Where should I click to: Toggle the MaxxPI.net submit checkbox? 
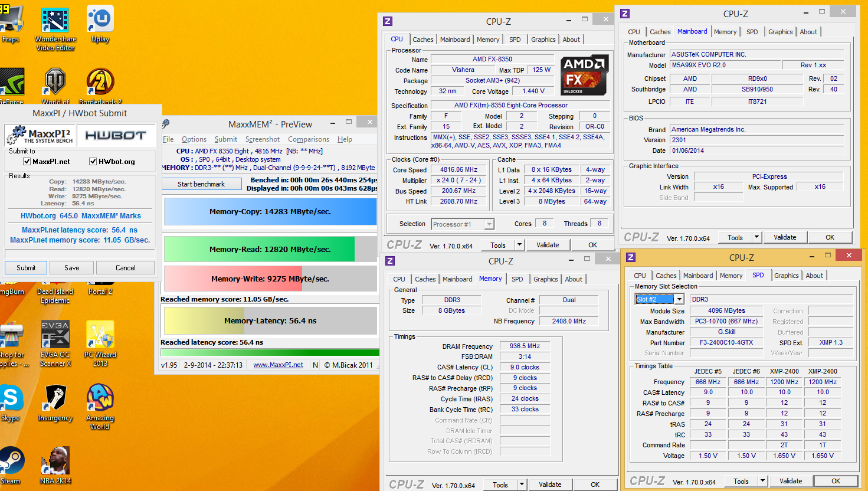[27, 162]
